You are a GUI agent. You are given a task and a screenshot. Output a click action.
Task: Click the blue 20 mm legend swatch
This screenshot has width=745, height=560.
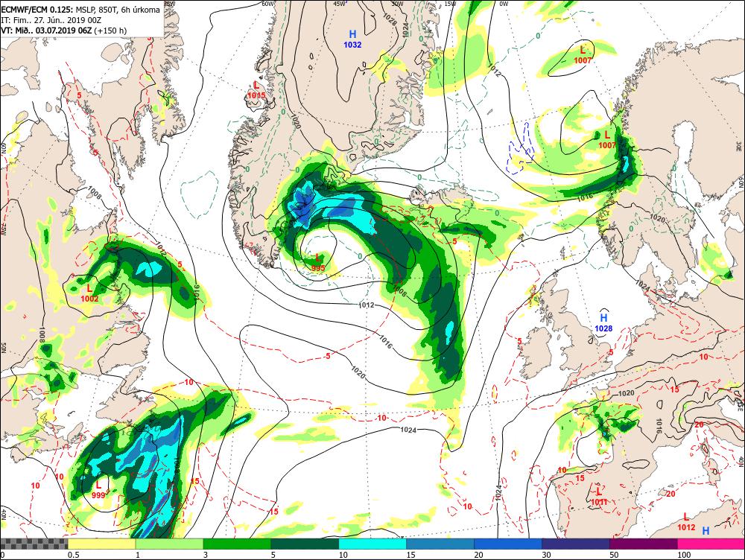508,544
